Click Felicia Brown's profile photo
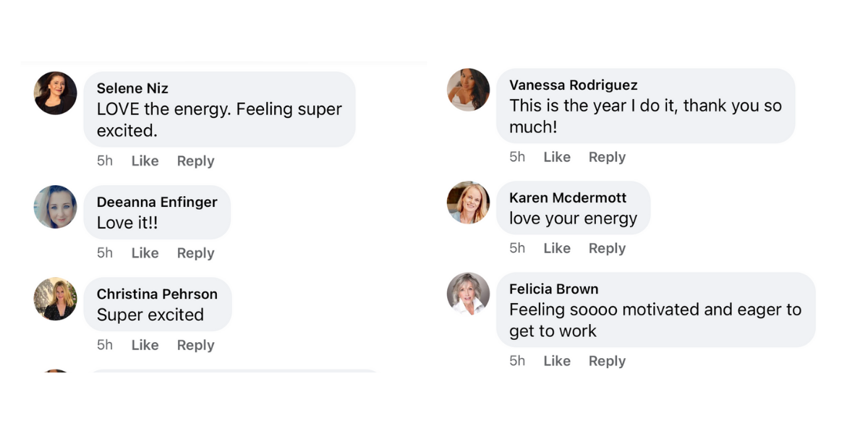 pos(468,294)
